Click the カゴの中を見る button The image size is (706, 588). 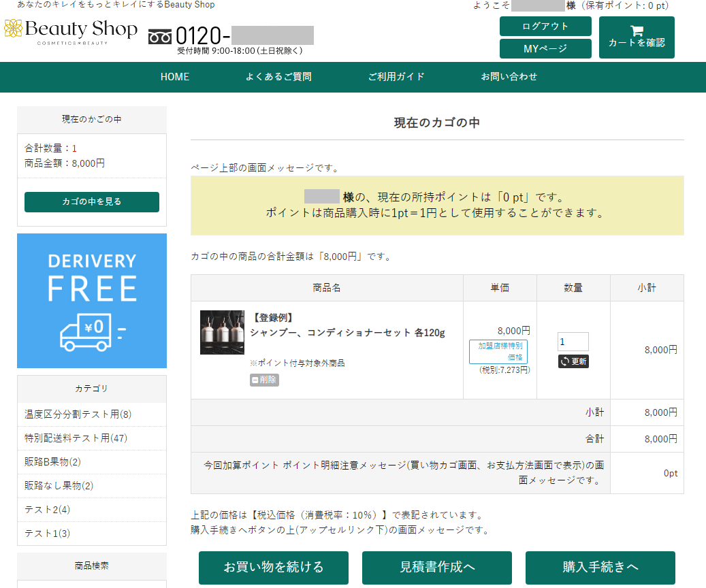pyautogui.click(x=92, y=201)
